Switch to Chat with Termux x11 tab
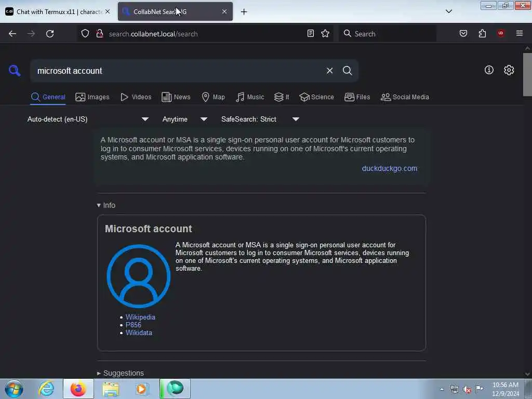The image size is (532, 399). (58, 11)
